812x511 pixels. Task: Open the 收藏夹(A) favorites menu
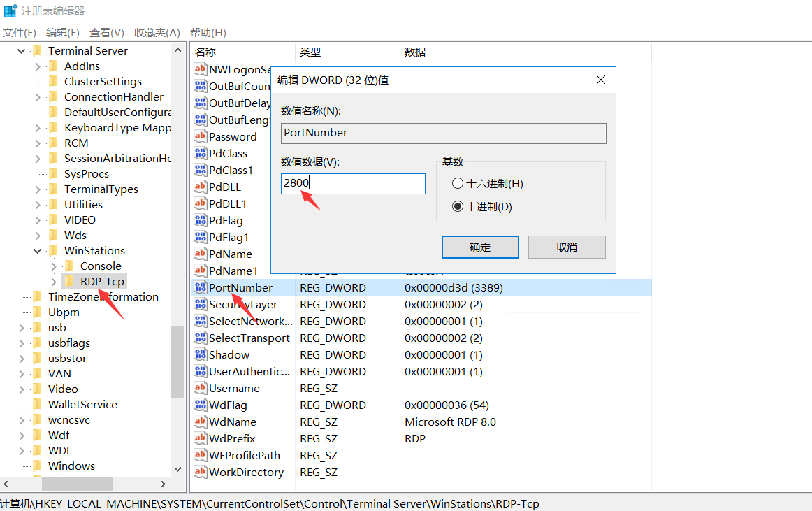(157, 33)
